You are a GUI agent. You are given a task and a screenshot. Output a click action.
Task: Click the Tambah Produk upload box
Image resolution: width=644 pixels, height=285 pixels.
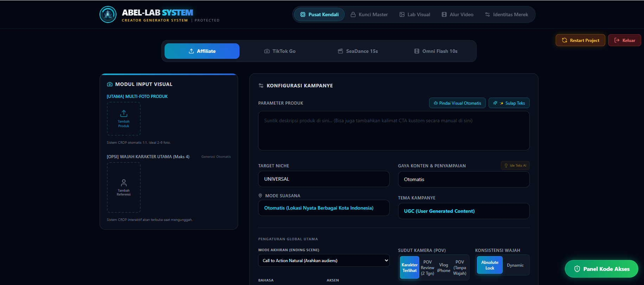pyautogui.click(x=124, y=119)
